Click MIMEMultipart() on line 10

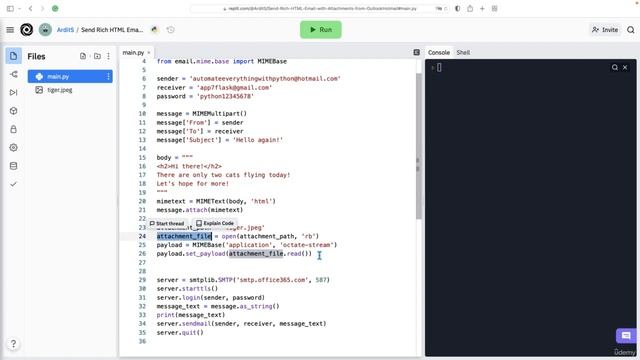(220, 114)
